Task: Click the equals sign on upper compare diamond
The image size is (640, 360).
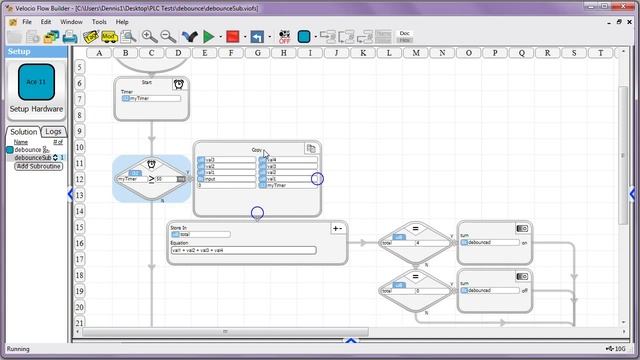Action: 416,229
